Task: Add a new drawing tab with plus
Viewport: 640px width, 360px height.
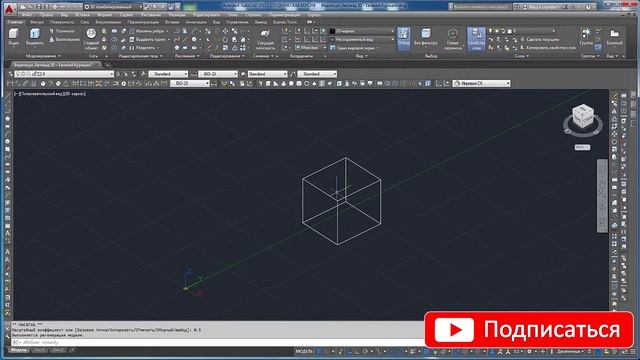Action: click(x=107, y=65)
